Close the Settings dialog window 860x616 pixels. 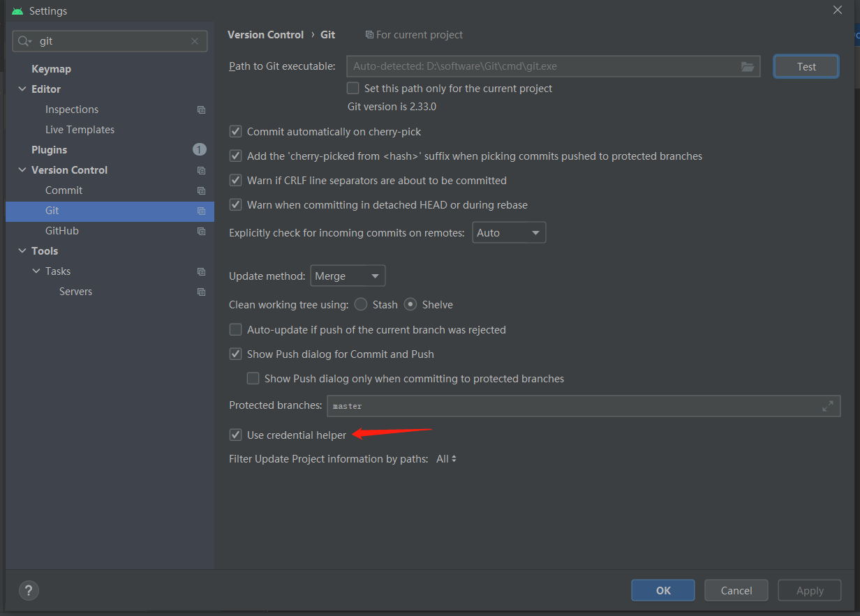(x=838, y=10)
